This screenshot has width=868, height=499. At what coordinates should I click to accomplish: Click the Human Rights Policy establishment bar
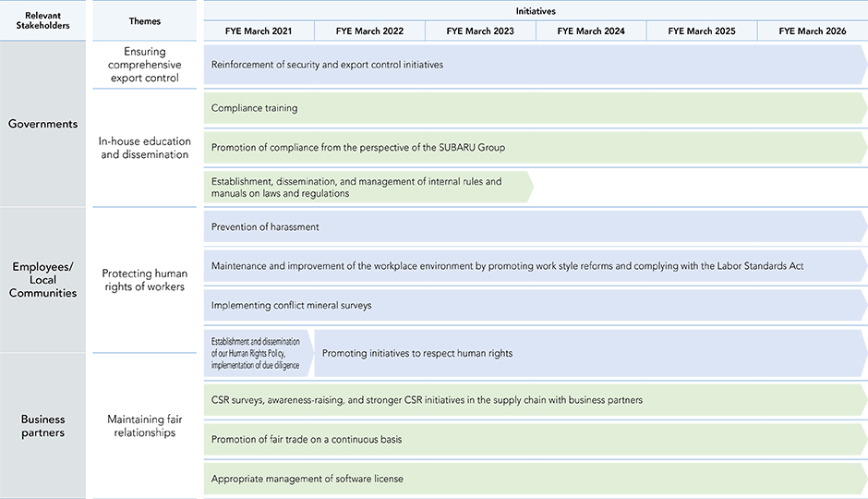pos(259,353)
